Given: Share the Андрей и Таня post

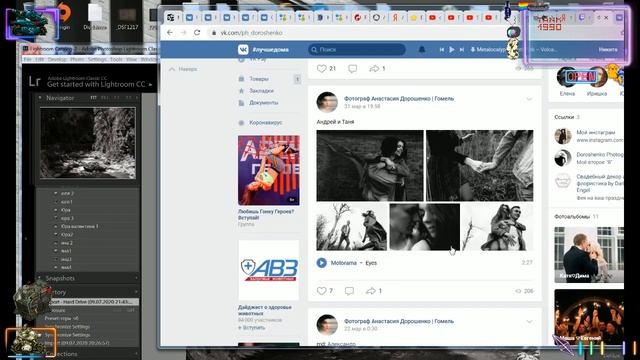Looking at the screenshot, I should (x=371, y=291).
